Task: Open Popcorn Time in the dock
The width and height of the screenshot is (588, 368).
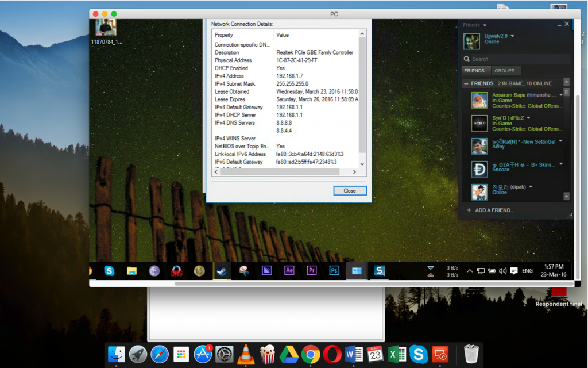Action: [268, 354]
